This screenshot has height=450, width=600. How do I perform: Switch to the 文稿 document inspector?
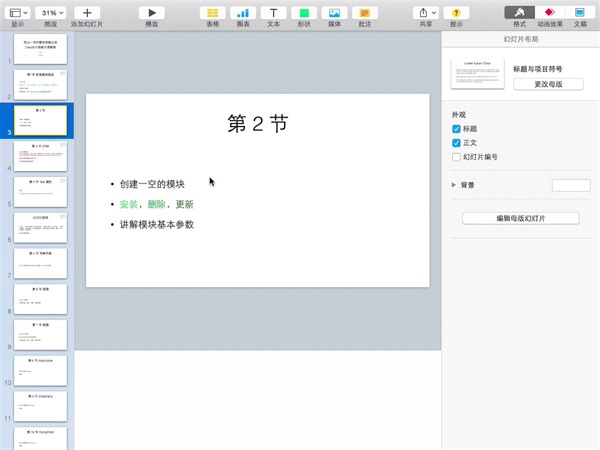(580, 13)
